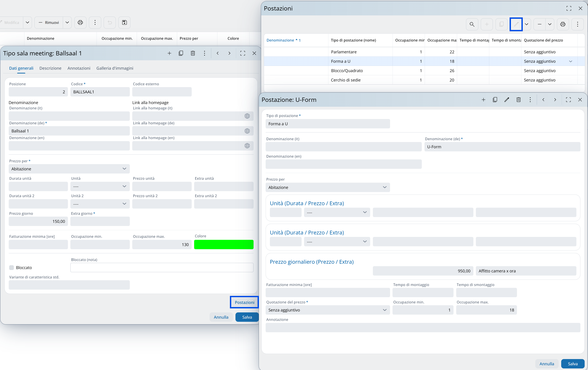Click the Postazioni button
Viewport: 588px width, 370px height.
[244, 302]
